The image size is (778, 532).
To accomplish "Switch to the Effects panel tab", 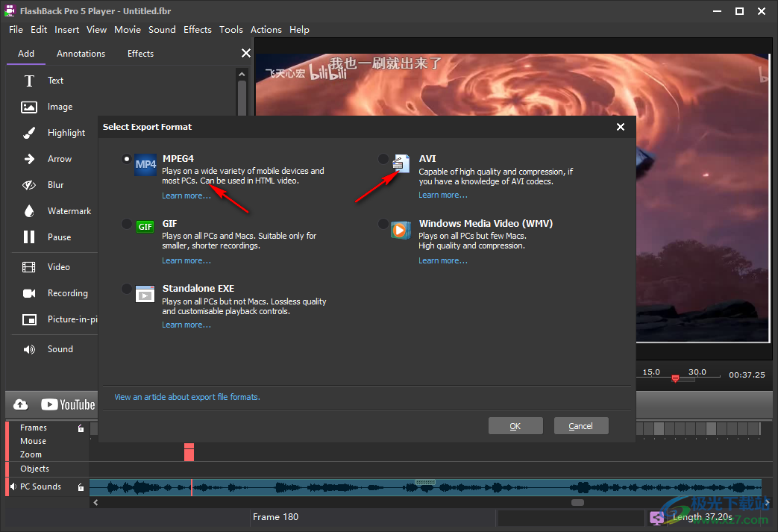I will coord(140,54).
